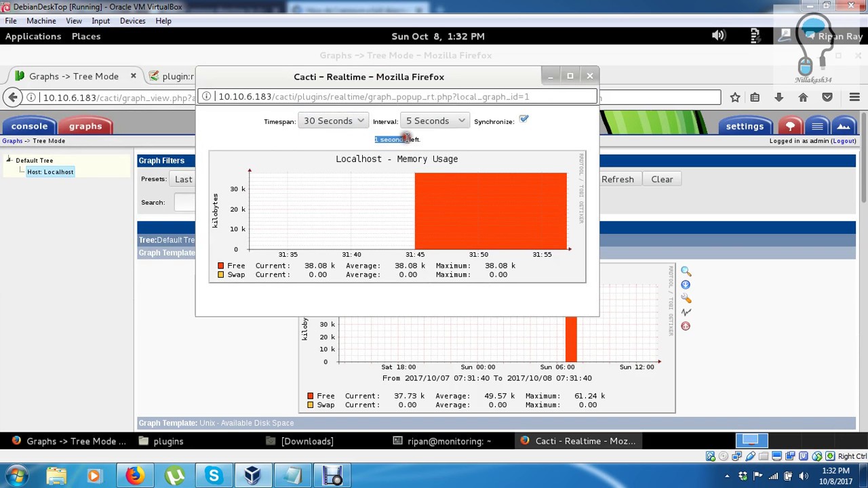Image resolution: width=868 pixels, height=488 pixels.
Task: Click Windows Start button
Action: pyautogui.click(x=16, y=476)
